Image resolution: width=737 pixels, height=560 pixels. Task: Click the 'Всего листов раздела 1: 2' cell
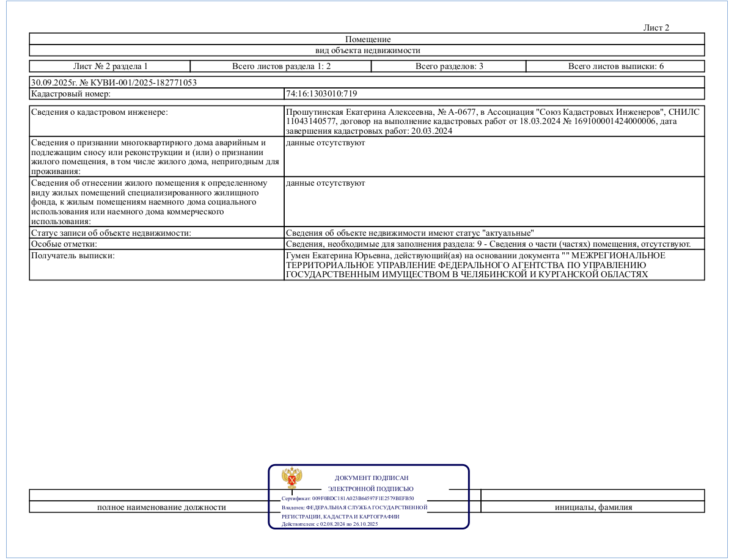coord(281,66)
